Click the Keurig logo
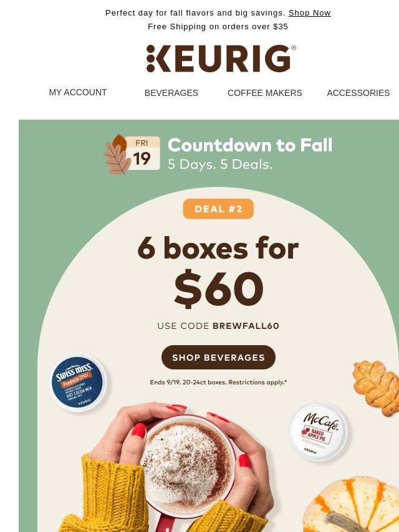 [221, 59]
